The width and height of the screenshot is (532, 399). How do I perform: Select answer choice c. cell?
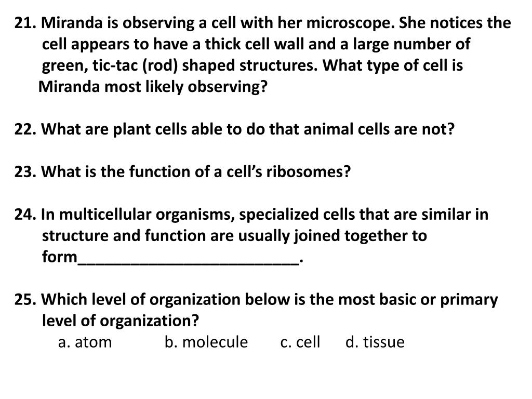pyautogui.click(x=300, y=342)
